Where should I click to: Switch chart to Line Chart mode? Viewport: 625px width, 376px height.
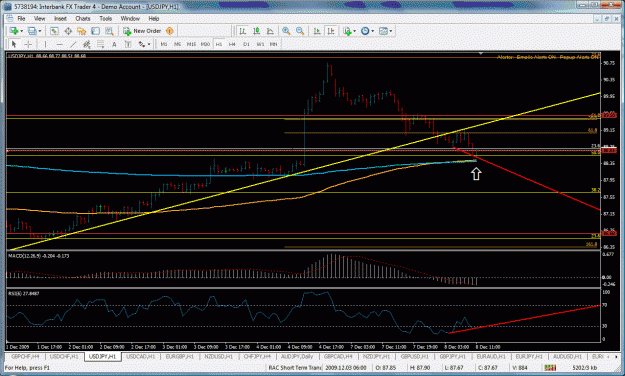[x=270, y=31]
